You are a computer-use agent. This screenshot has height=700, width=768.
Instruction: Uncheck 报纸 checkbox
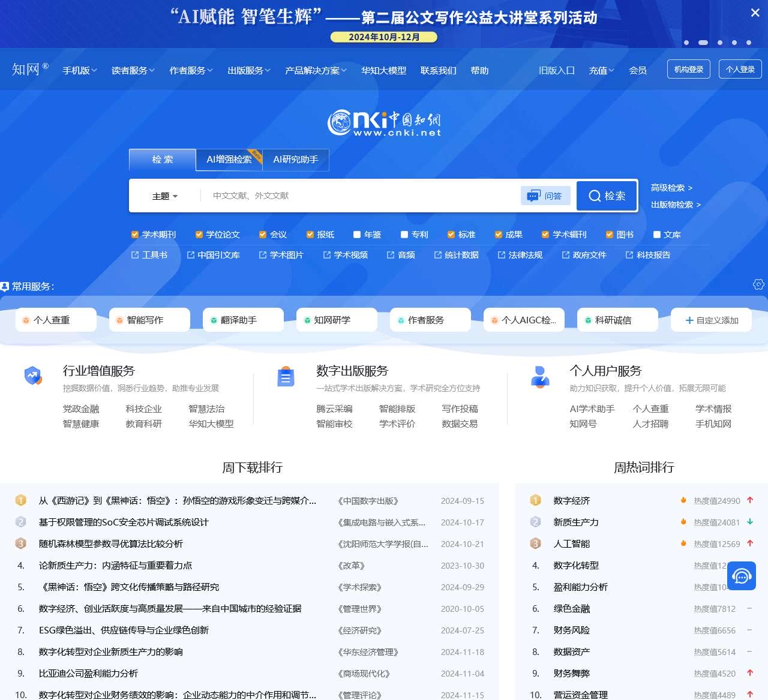[x=310, y=235]
